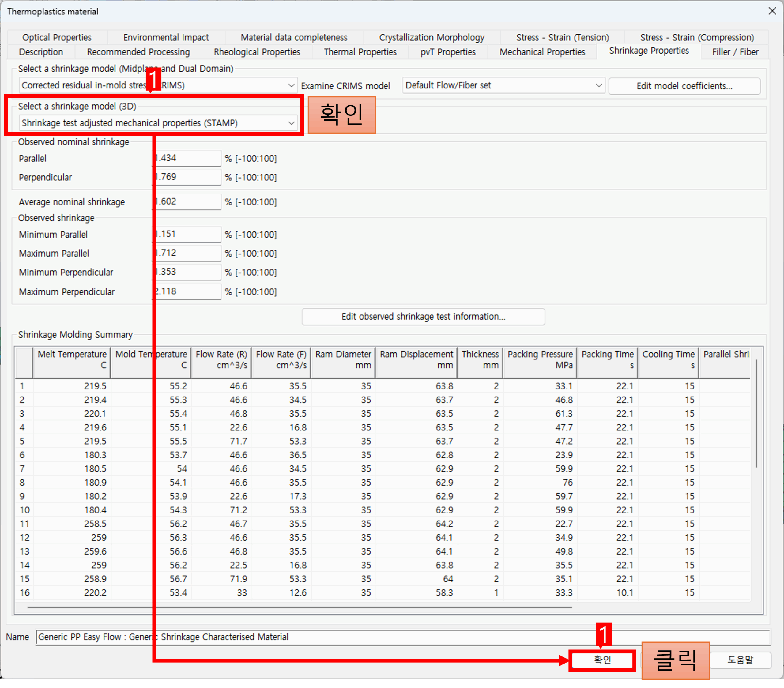Go to the Filler / Fiber tab

735,52
